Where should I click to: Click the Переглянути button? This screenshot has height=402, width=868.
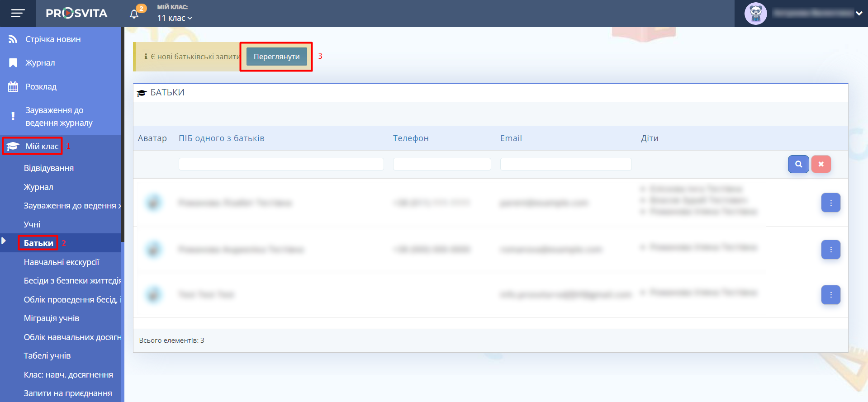[x=276, y=57]
